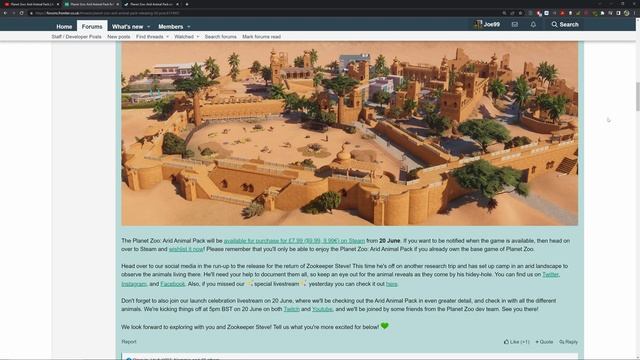640x360 pixels.
Task: Open the Members tab
Action: point(171,27)
